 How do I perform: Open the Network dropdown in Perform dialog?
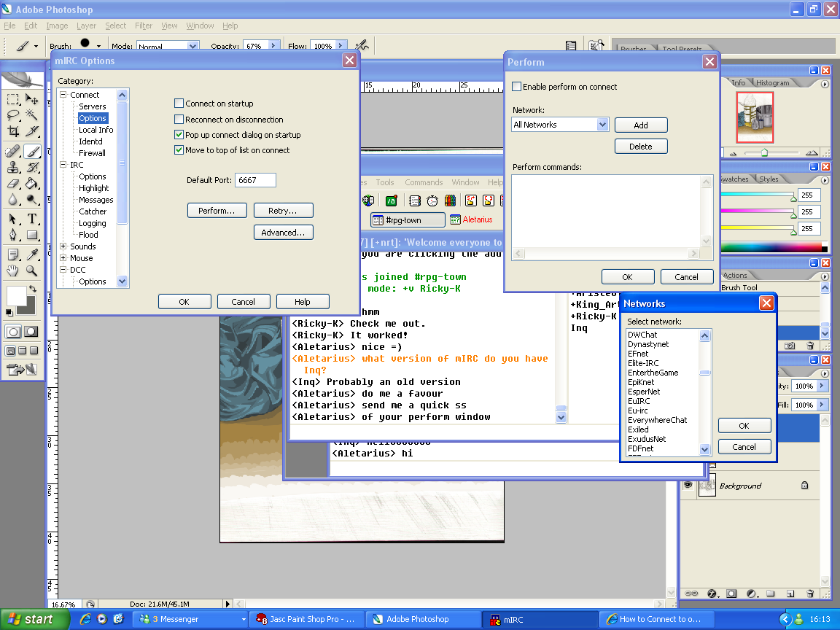(603, 125)
